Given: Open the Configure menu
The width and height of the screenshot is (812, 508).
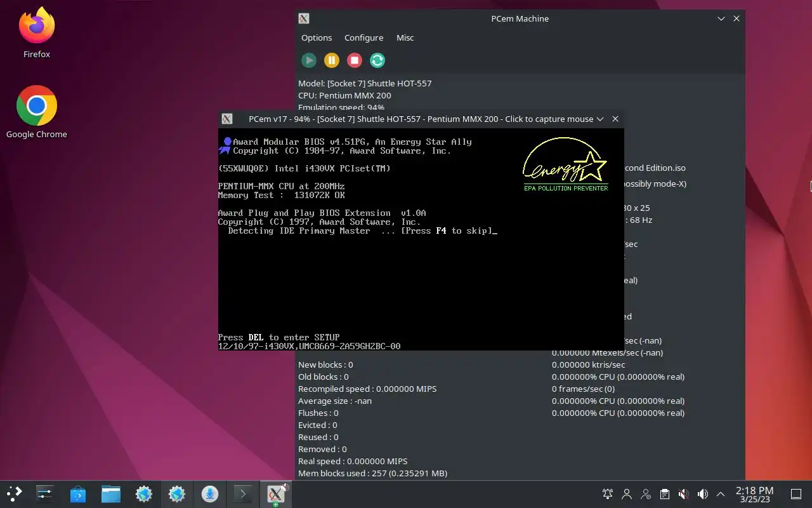Looking at the screenshot, I should 363,37.
